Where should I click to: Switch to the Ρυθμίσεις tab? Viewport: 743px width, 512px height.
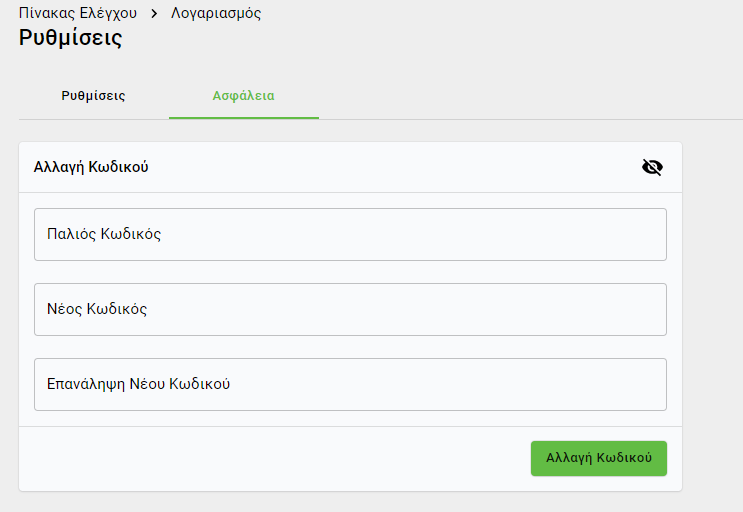point(93,96)
